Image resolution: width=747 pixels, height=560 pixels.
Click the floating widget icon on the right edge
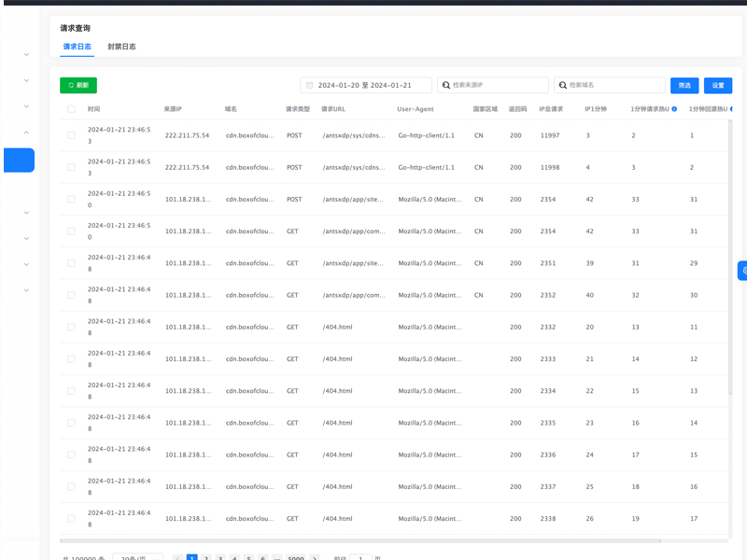click(x=742, y=270)
